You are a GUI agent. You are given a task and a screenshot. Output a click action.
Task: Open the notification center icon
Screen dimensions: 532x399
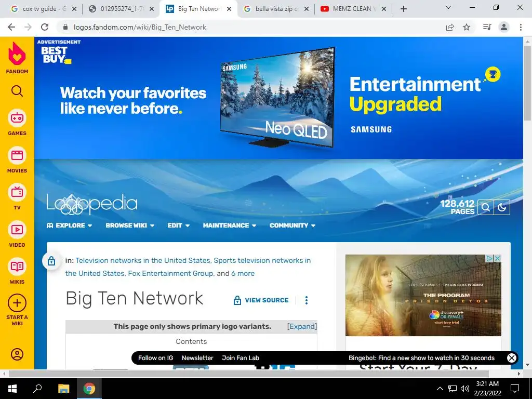coord(515,389)
